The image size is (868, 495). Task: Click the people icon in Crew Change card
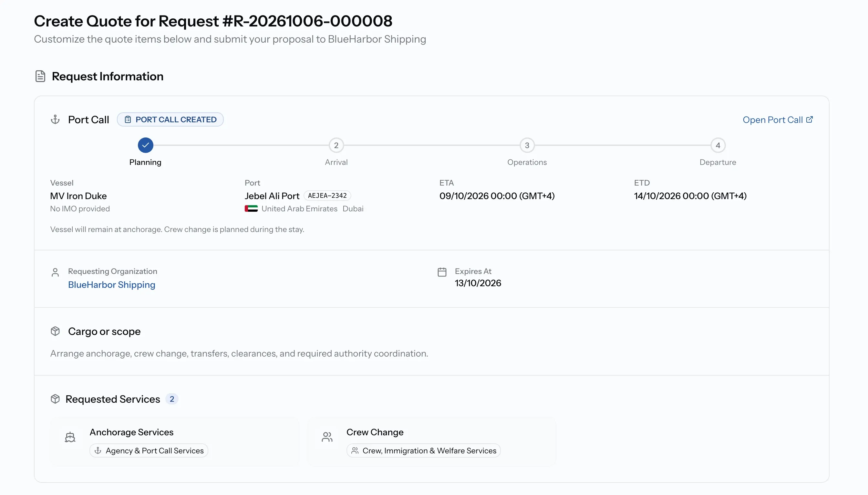click(327, 437)
